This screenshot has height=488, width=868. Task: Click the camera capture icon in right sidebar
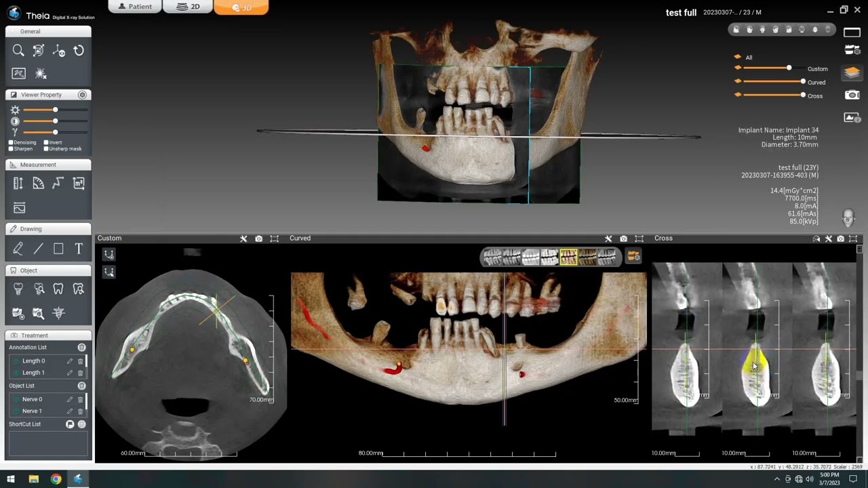click(852, 95)
